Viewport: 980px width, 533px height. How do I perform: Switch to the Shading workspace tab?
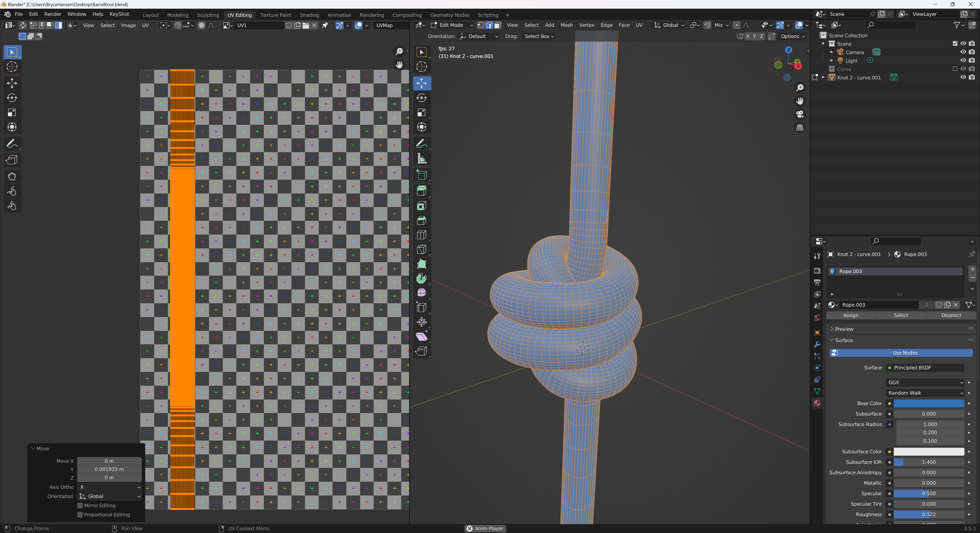coord(309,15)
